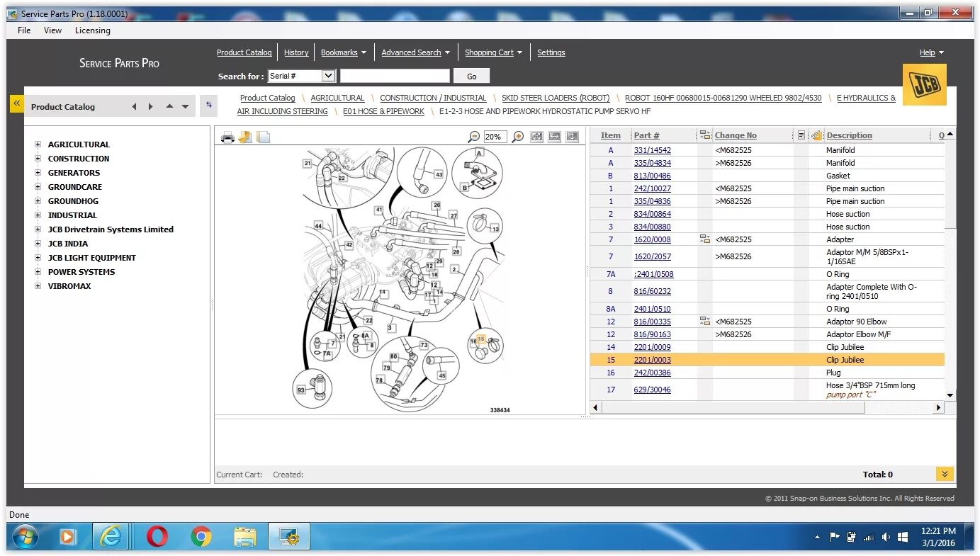Print the parts diagram
The width and height of the screenshot is (980, 556).
pyautogui.click(x=227, y=137)
